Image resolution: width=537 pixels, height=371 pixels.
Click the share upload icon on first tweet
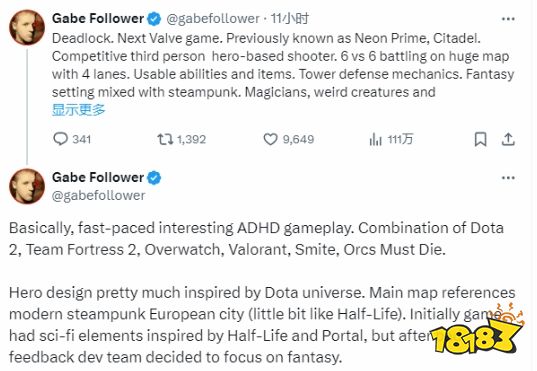[x=508, y=139]
